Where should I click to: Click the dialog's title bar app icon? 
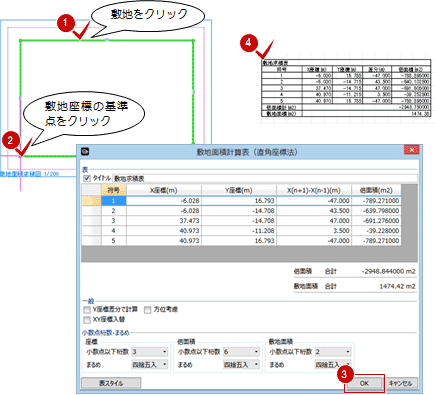tap(85, 152)
